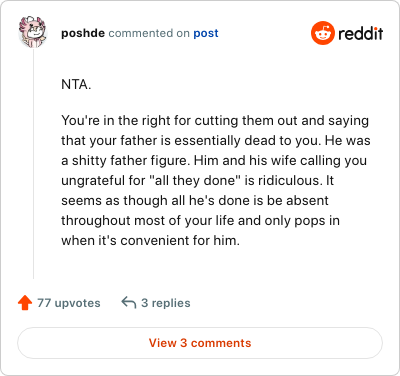The height and width of the screenshot is (376, 400).
Task: Click the reply arrow icon
Action: (x=129, y=303)
